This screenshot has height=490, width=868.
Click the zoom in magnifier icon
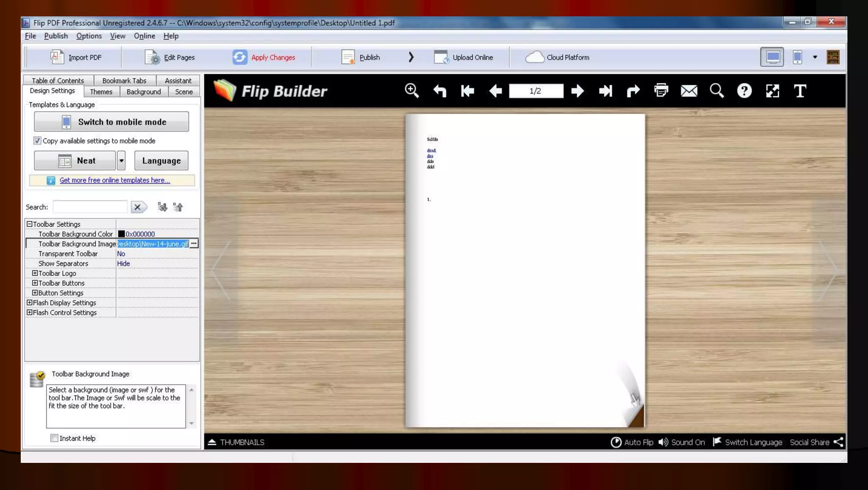412,90
